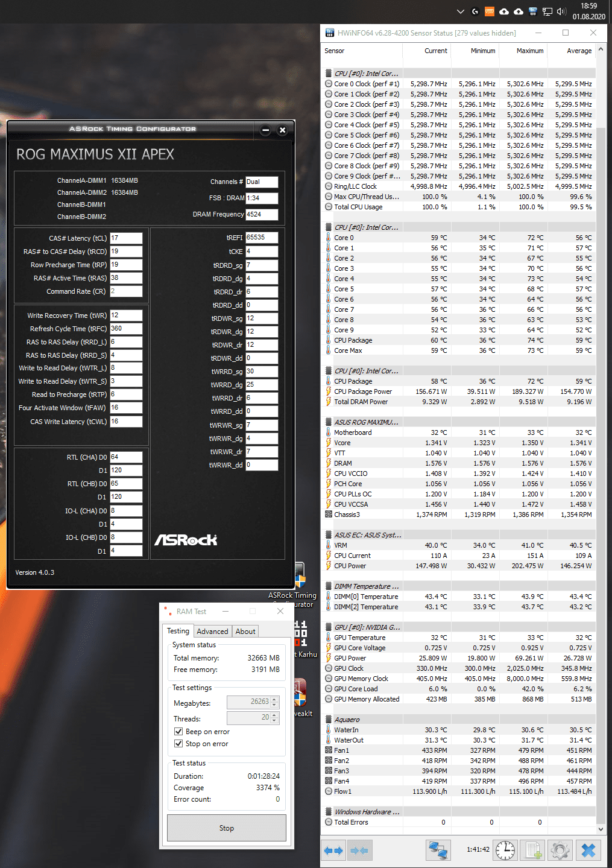Click the Average column header
This screenshot has height=868, width=612.
click(x=572, y=51)
